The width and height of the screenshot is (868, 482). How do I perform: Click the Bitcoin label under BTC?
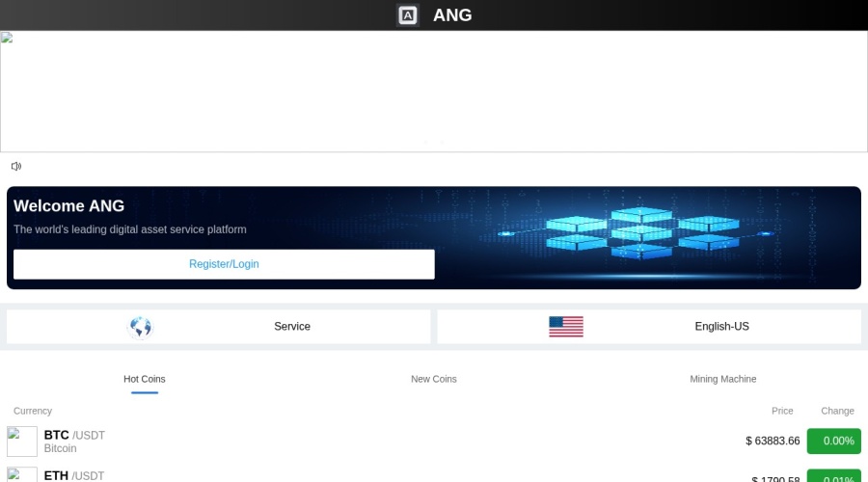(61, 448)
